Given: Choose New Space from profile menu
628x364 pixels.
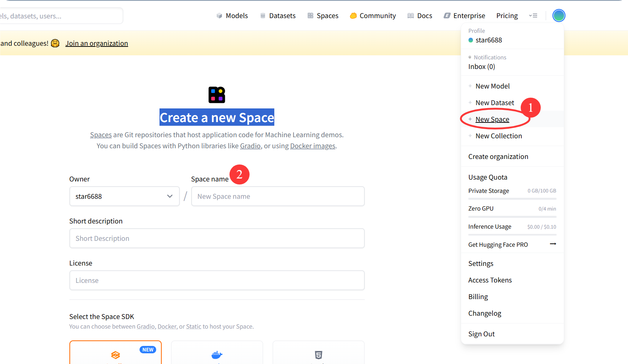Looking at the screenshot, I should coord(492,119).
